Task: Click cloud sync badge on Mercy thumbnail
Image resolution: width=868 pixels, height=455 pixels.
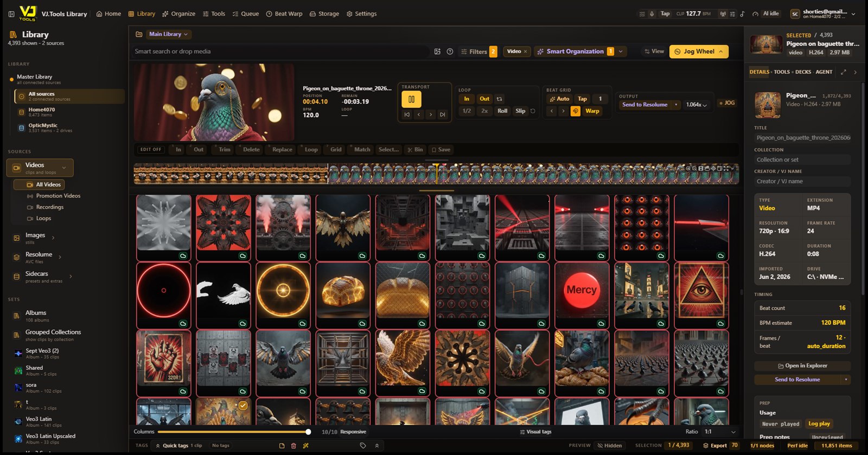Action: tap(601, 324)
